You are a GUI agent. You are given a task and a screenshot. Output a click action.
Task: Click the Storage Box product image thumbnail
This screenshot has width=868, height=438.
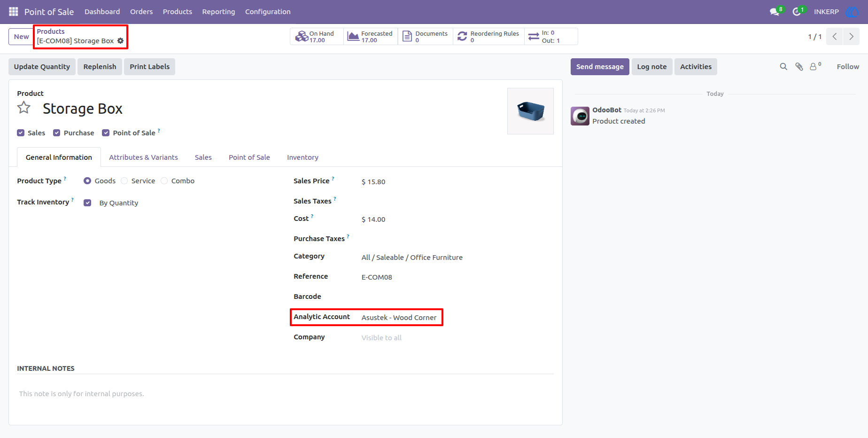click(530, 111)
